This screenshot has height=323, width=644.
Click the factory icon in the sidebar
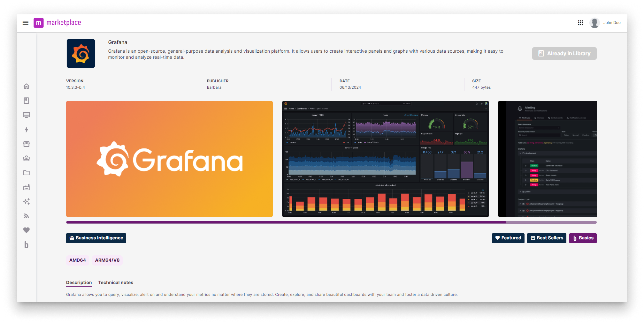tap(27, 187)
